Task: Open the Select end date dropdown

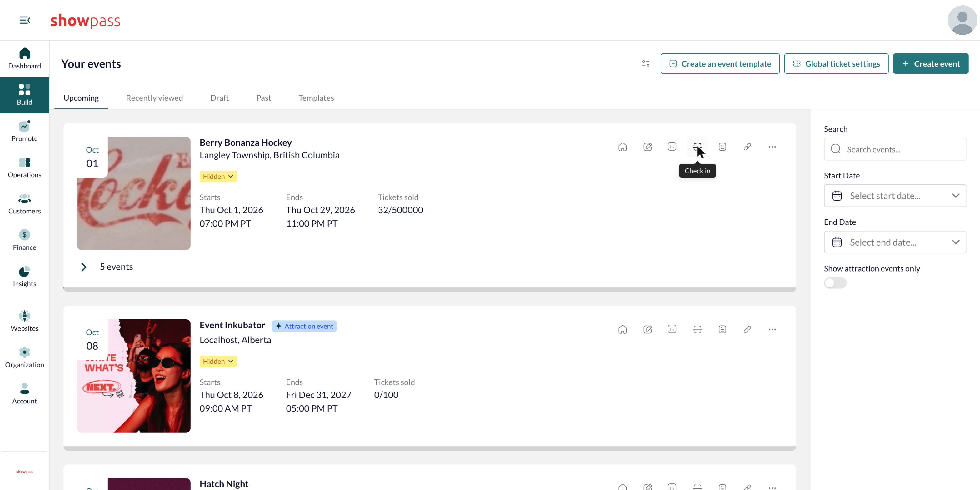Action: 895,242
